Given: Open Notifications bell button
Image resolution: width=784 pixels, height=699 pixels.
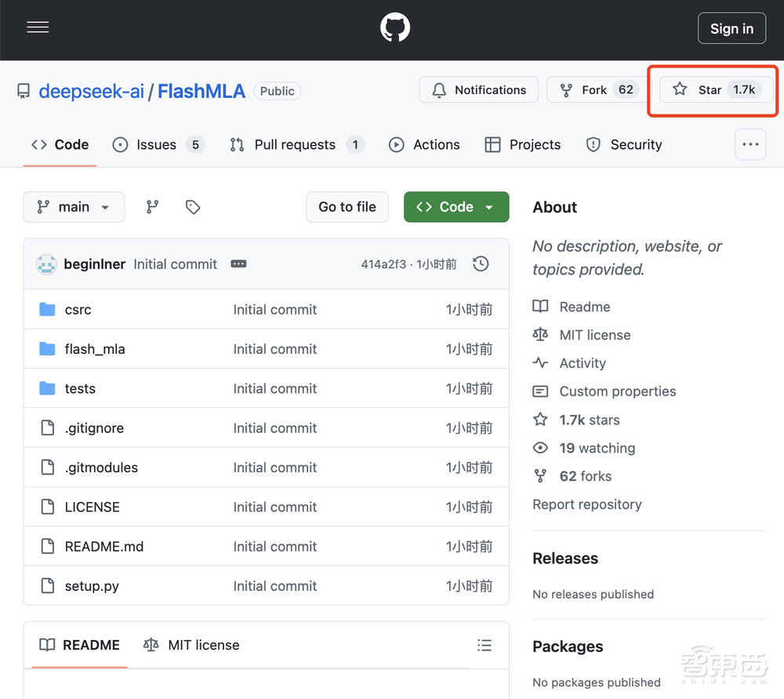Looking at the screenshot, I should pos(478,90).
